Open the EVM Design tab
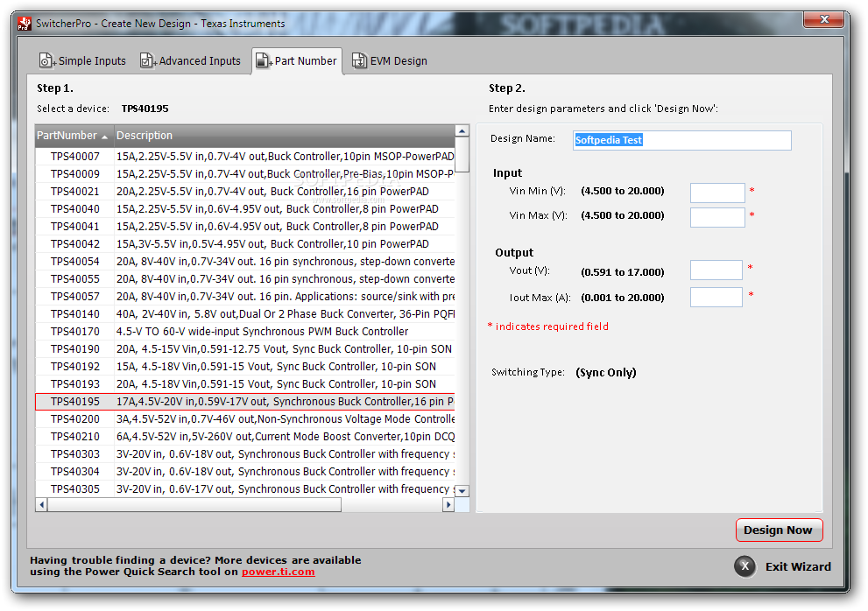 [x=389, y=61]
